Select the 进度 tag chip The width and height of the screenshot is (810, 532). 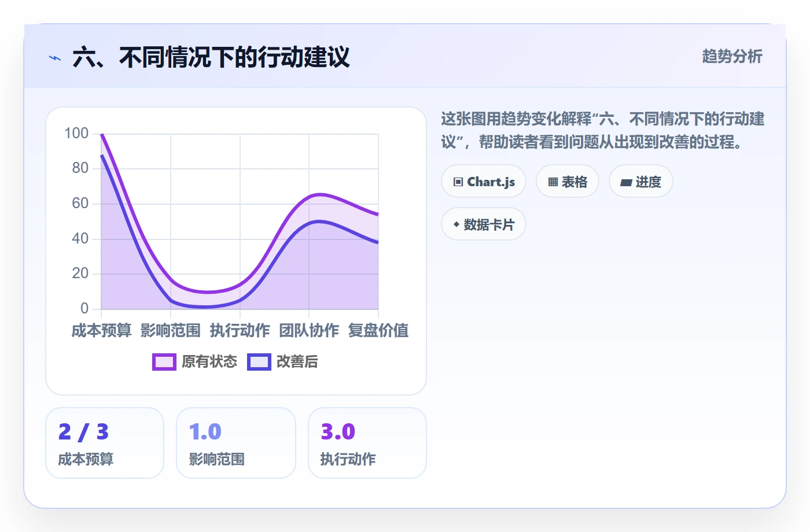[641, 182]
